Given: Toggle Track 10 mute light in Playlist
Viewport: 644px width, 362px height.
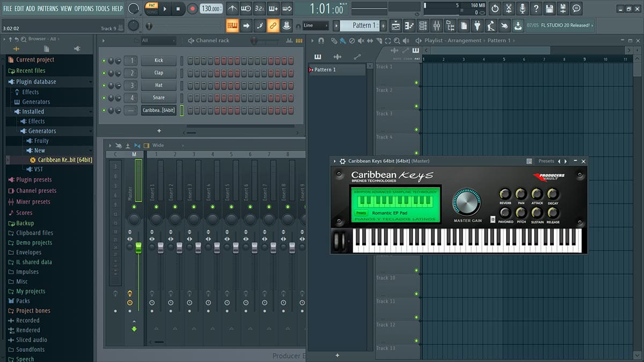Looking at the screenshot, I should point(416,294).
